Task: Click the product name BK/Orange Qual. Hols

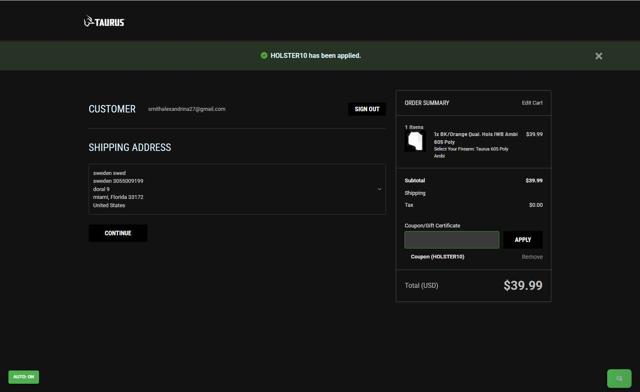Action: pos(476,138)
